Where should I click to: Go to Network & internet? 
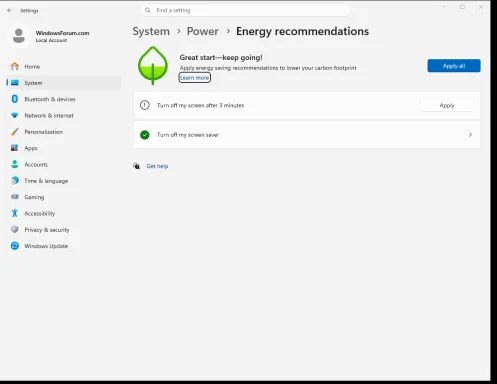[x=63, y=115]
